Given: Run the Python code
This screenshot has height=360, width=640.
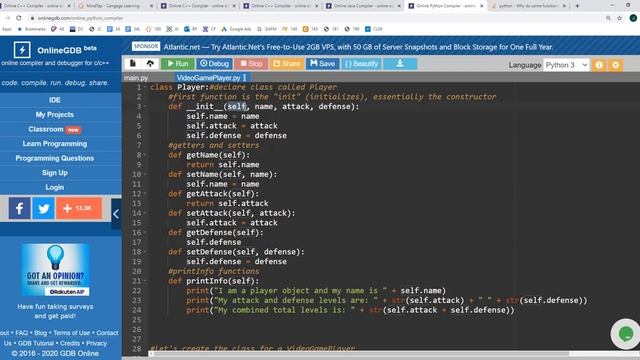Looking at the screenshot, I should tap(178, 64).
